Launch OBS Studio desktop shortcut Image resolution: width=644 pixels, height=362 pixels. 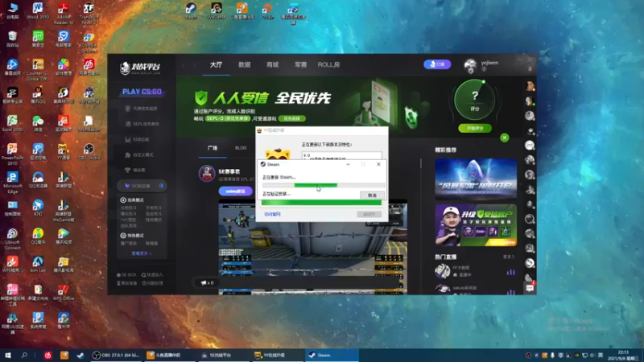pyautogui.click(x=89, y=151)
